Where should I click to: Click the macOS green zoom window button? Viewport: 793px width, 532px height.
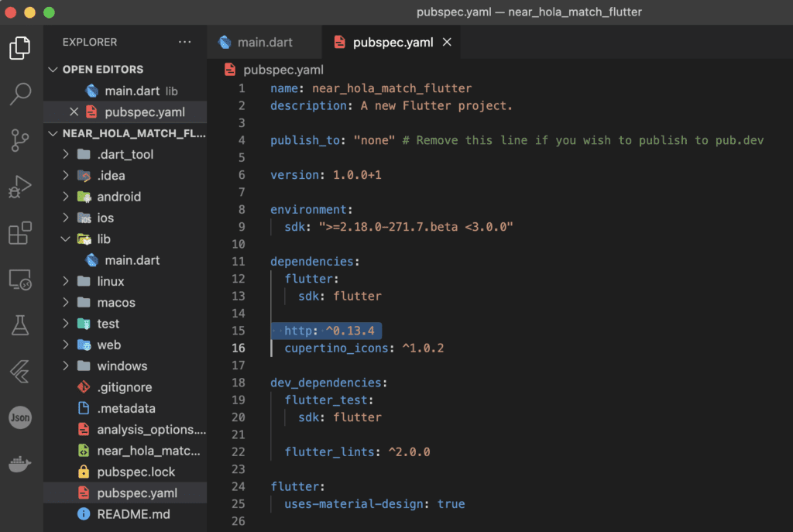coord(49,12)
